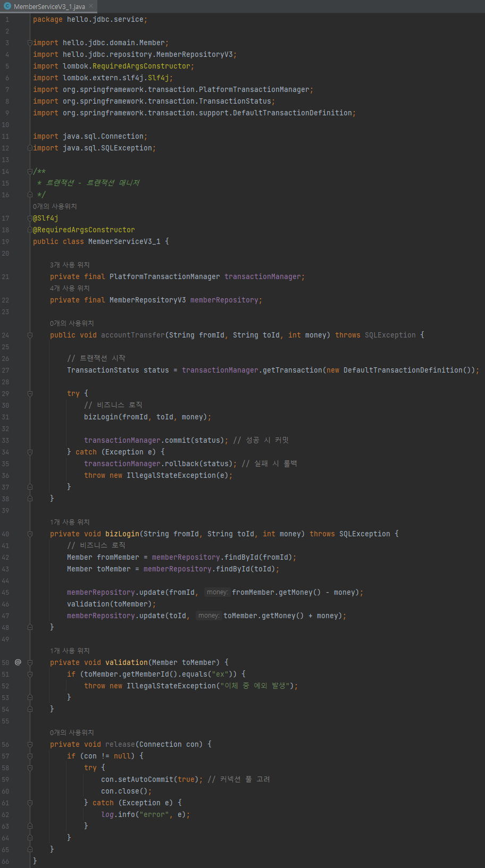
Task: Close the MemberServiceV3_1.java tab
Action: click(x=91, y=6)
